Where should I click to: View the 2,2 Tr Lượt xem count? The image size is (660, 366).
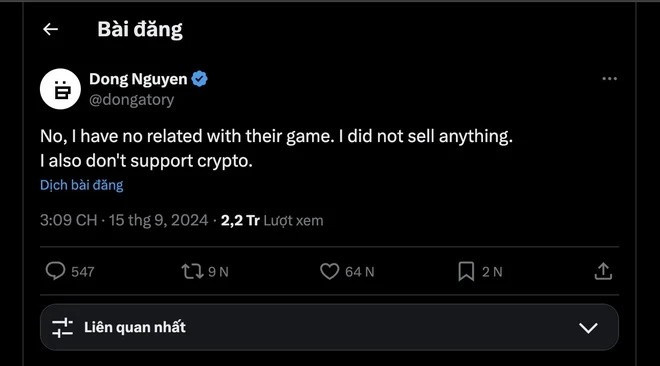tap(272, 220)
